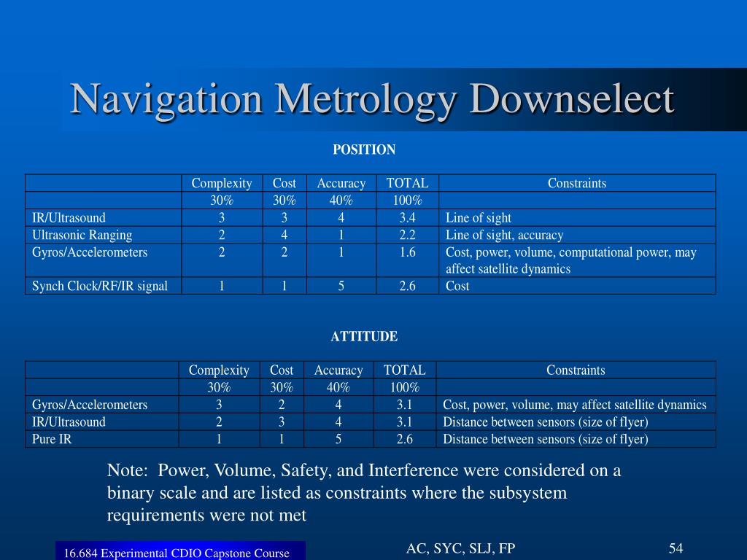Image resolution: width=747 pixels, height=560 pixels.
Task: Click the "Cost" constraint for Synch Clock/RF/IR signal
Action: pyautogui.click(x=457, y=286)
